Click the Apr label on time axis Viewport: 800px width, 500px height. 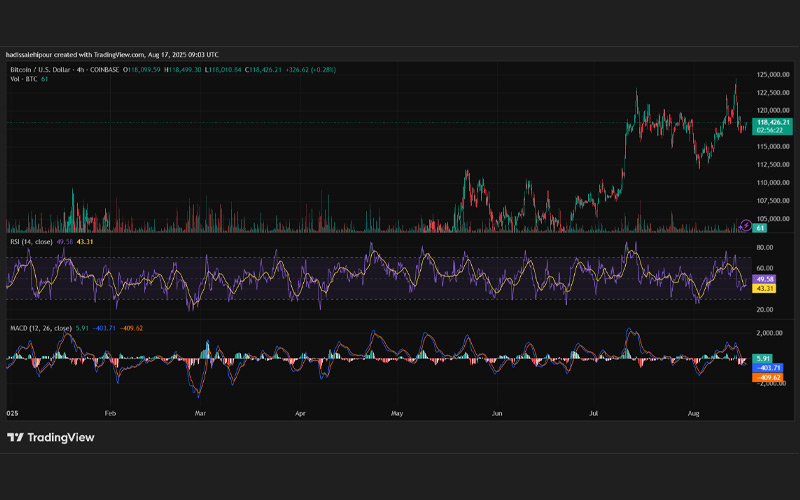300,413
